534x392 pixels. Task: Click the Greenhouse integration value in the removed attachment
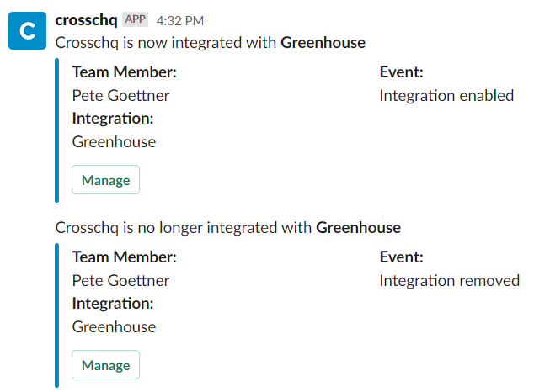[x=114, y=327]
